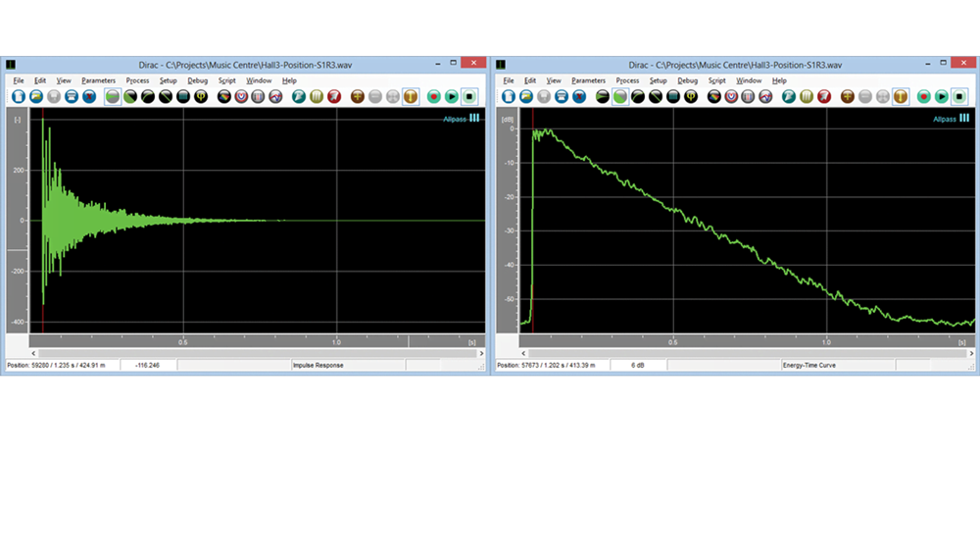
Task: Toggle the highlighted Energy-Time Curve view, right window
Action: [x=619, y=97]
